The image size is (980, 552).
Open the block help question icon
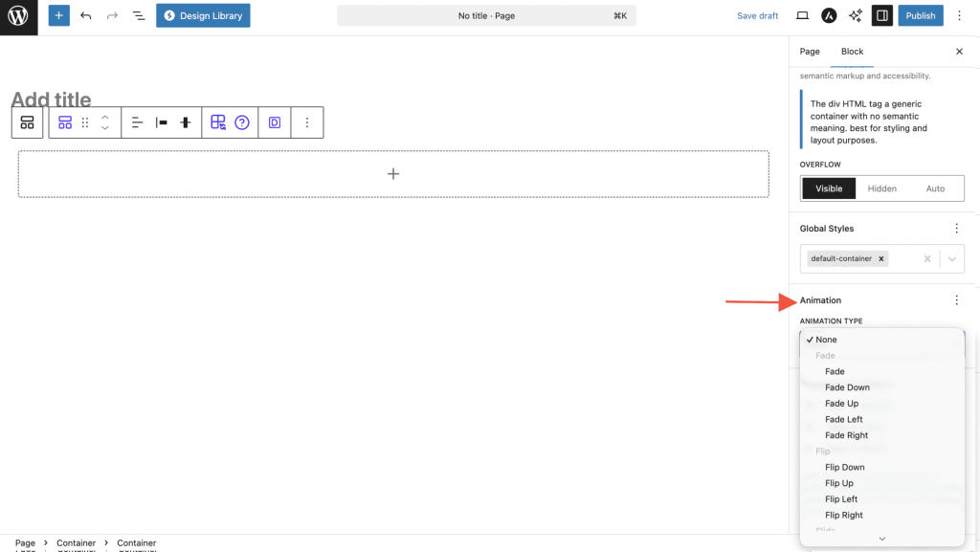(242, 122)
